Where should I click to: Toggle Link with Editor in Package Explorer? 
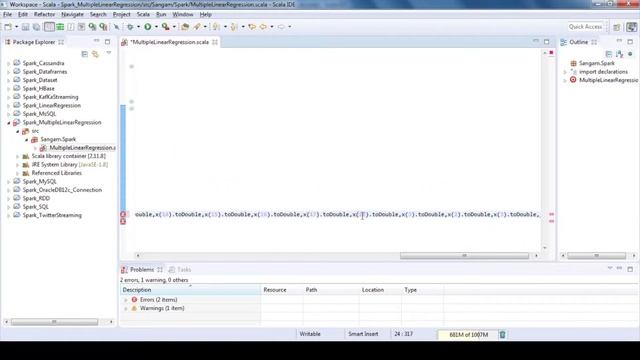(x=95, y=54)
